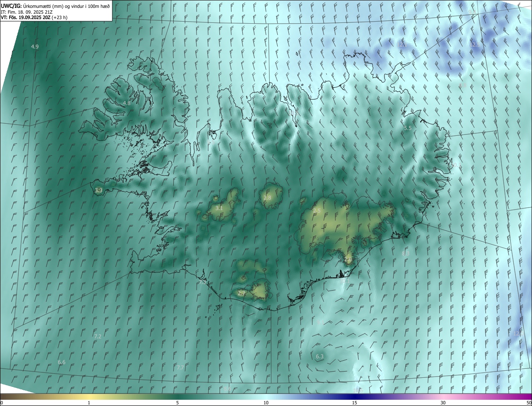
Task: Click the 7.7 value label
Action: 180,367
